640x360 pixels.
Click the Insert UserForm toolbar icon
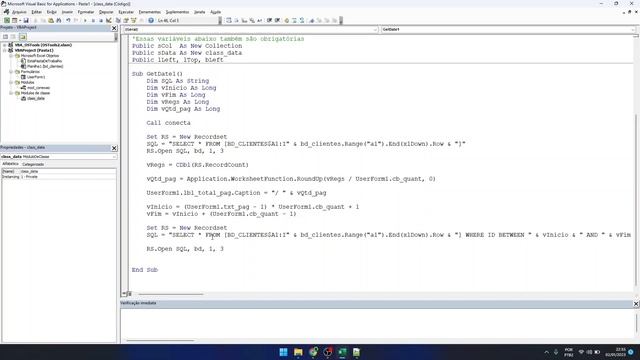coord(14,20)
